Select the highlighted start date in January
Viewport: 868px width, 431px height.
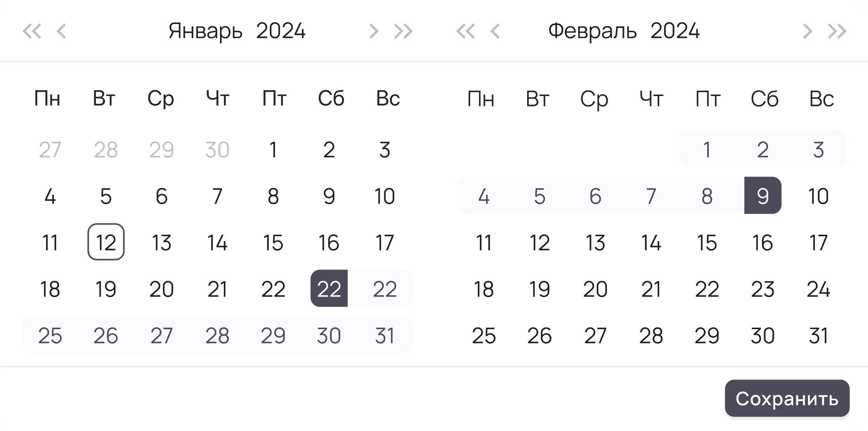329,288
